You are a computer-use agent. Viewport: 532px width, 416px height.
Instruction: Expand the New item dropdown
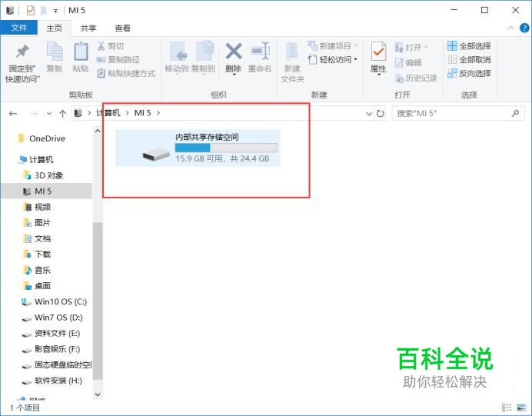tap(356, 46)
